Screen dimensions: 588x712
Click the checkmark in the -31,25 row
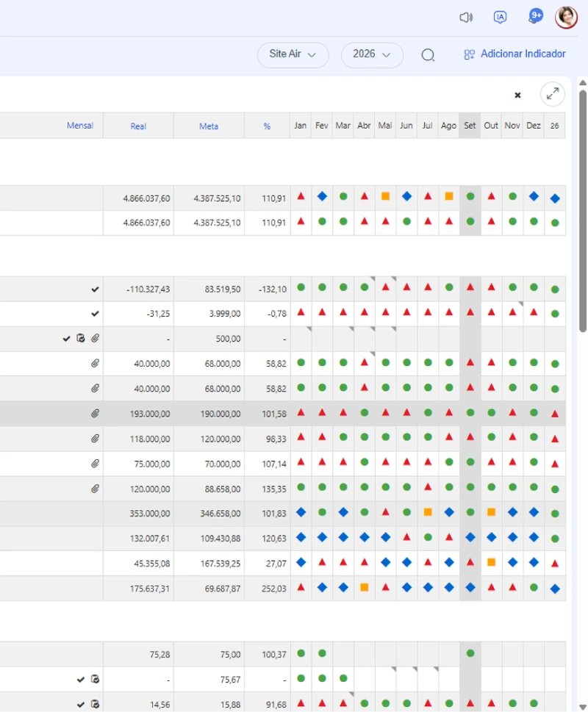click(95, 314)
